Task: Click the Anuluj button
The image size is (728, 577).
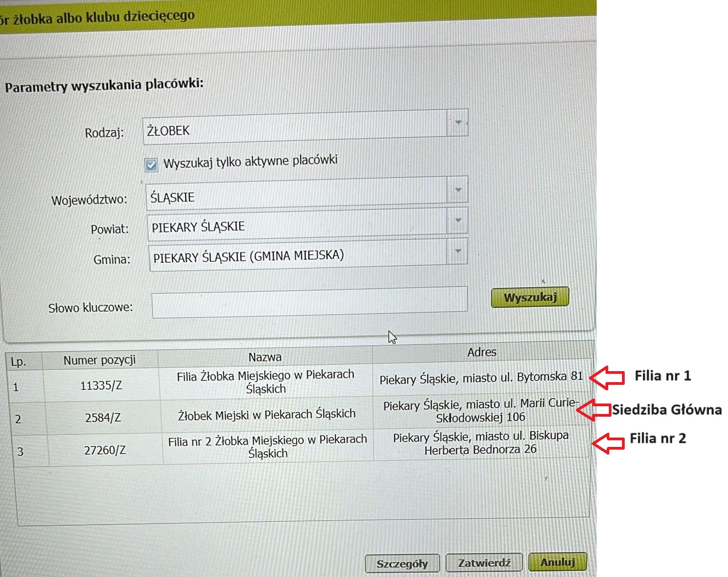Action: point(557,562)
